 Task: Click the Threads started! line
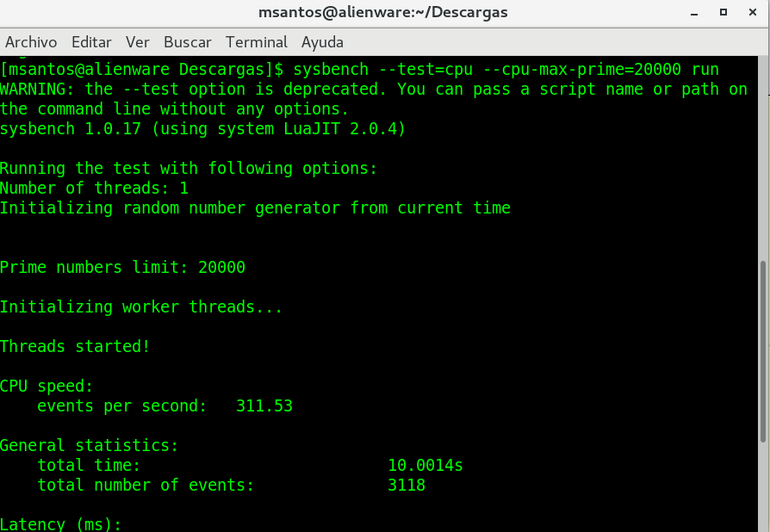coord(75,347)
